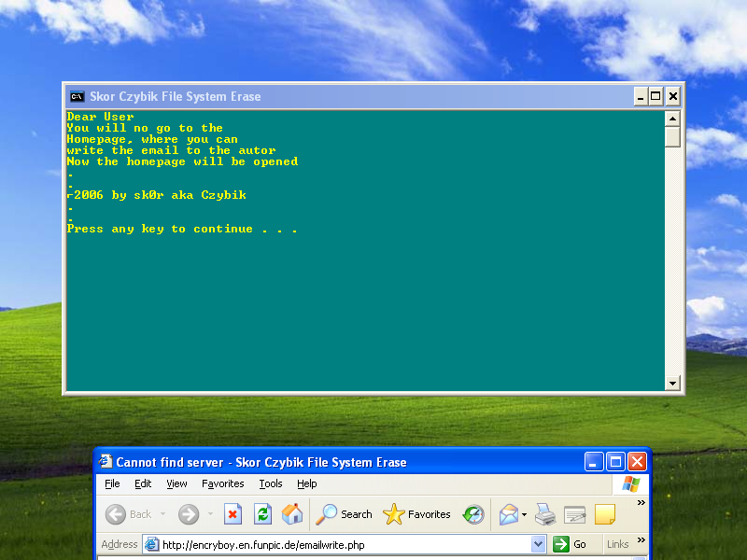Click the IE page icon in browser title bar
The image size is (747, 560).
coord(105,461)
